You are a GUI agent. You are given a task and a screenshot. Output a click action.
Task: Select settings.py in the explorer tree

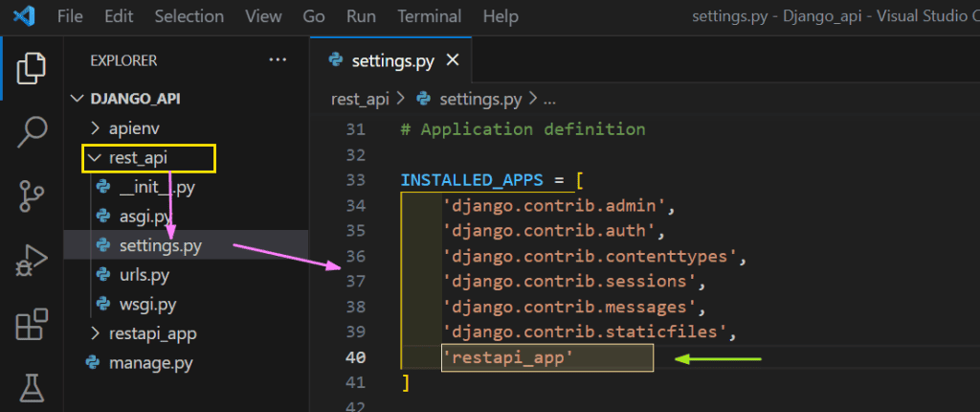point(187,245)
